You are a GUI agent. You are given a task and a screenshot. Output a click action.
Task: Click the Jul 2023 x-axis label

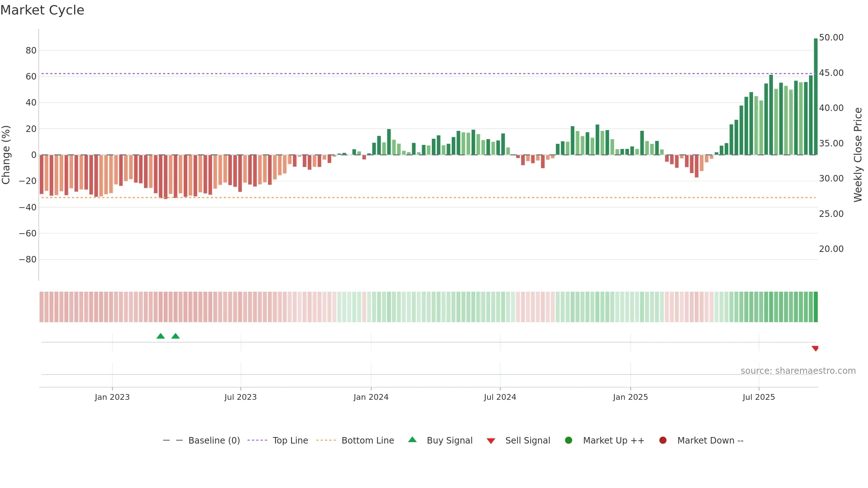(241, 397)
